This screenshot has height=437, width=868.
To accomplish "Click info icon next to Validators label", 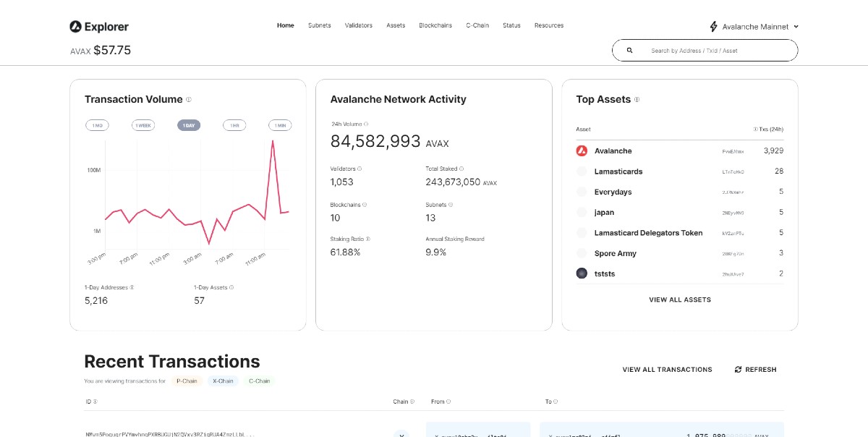I will point(359,169).
